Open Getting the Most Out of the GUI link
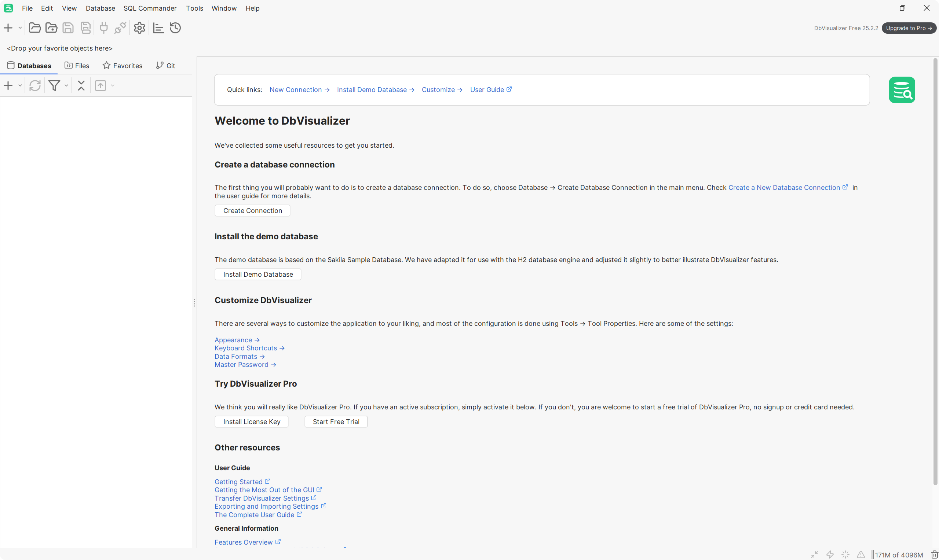939x560 pixels. coord(268,490)
